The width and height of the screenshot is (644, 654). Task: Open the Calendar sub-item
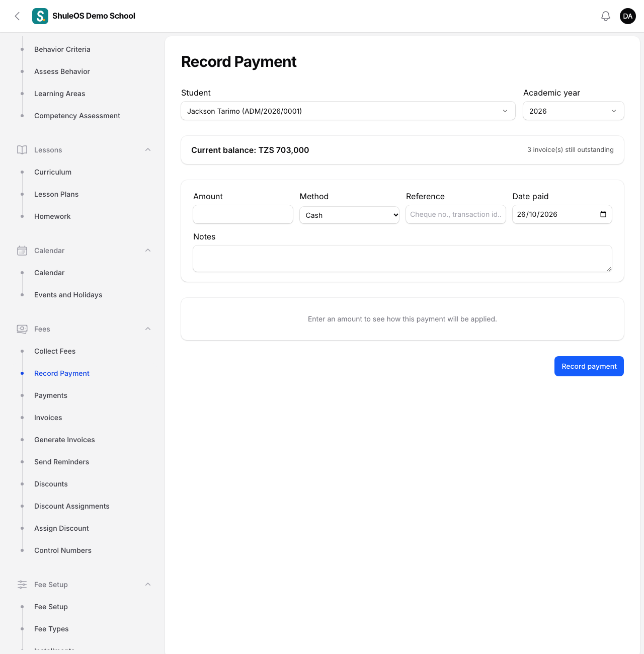(x=49, y=273)
